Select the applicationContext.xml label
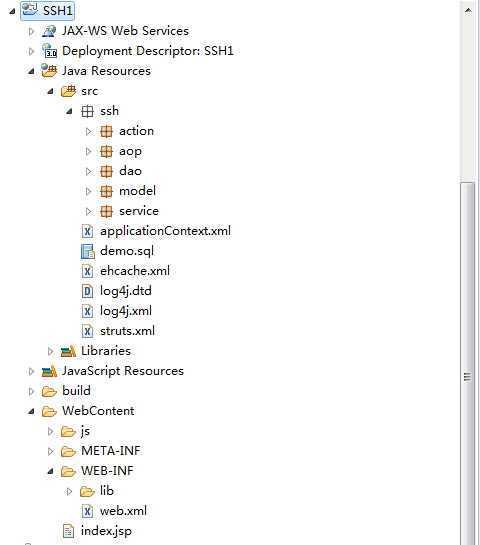 (165, 231)
